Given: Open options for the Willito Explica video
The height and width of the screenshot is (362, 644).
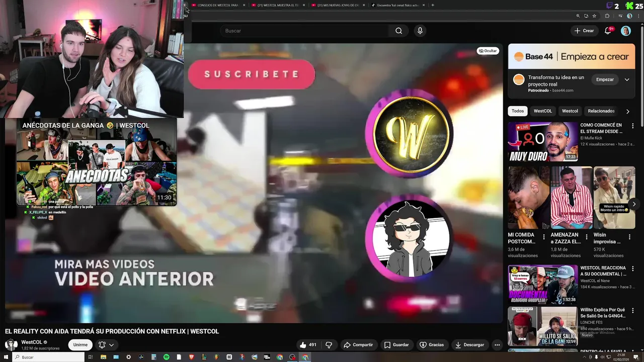Looking at the screenshot, I should click(x=633, y=310).
